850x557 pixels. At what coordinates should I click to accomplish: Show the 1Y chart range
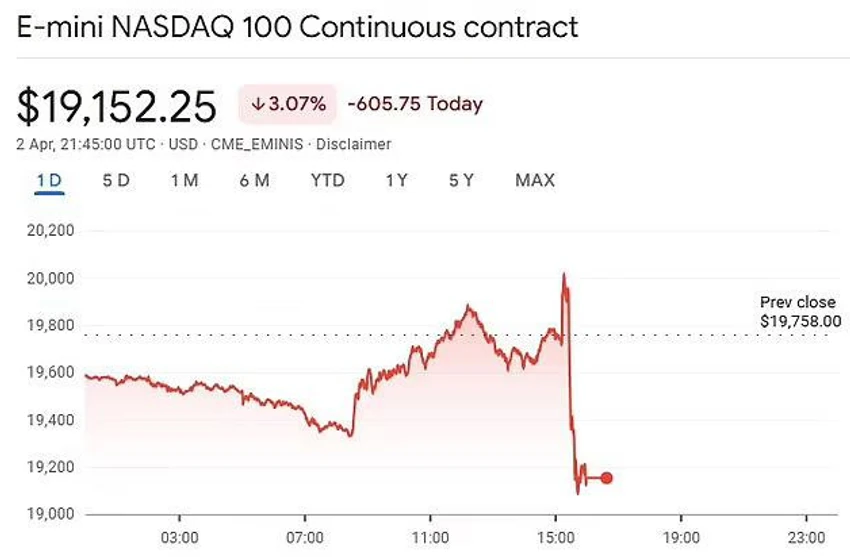coord(397,180)
